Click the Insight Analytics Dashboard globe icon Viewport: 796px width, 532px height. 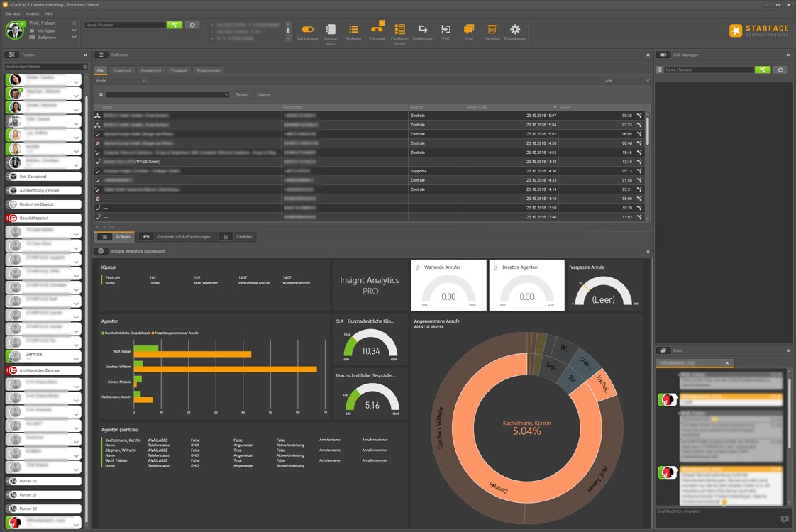(101, 251)
